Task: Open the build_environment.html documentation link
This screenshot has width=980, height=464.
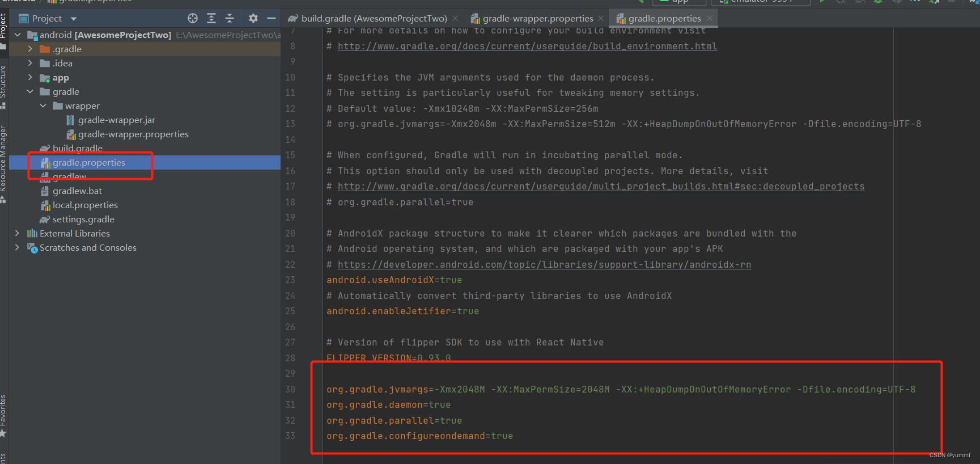Action: tap(527, 46)
